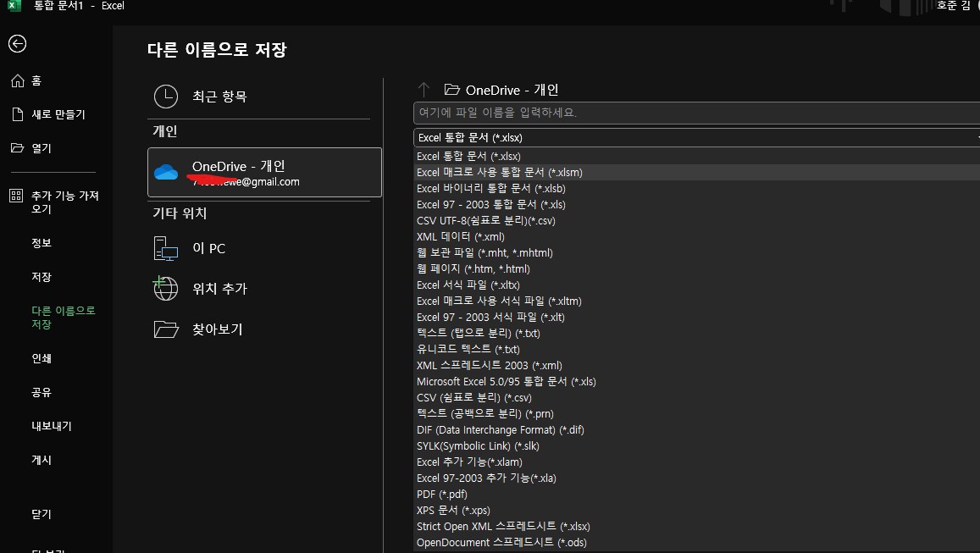Click the file name input field
Image resolution: width=980 pixels, height=553 pixels.
pos(696,113)
